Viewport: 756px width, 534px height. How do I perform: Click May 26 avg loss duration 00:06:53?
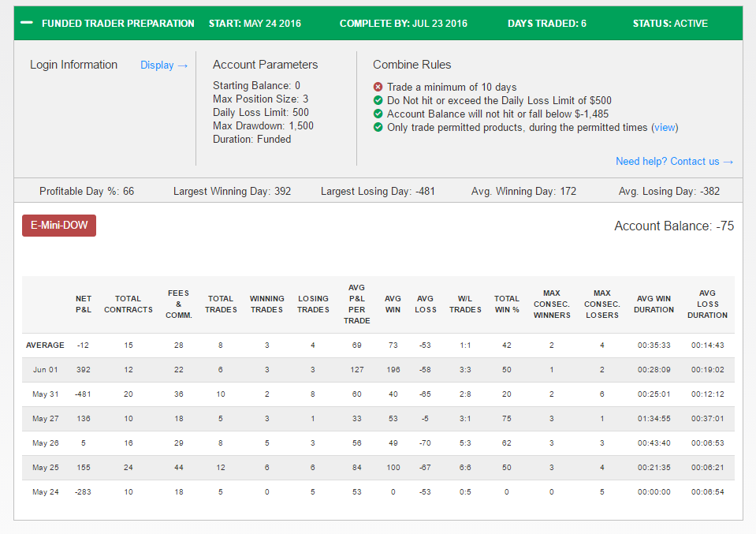pos(707,443)
